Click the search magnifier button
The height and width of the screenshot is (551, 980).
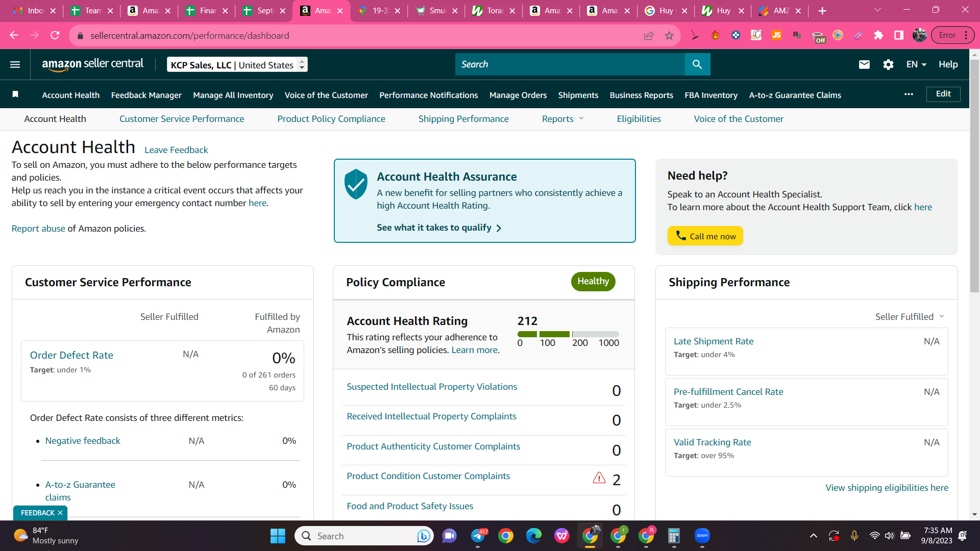click(697, 64)
